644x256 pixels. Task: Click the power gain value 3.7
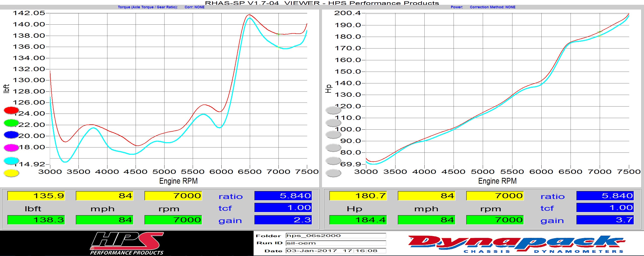[605, 220]
